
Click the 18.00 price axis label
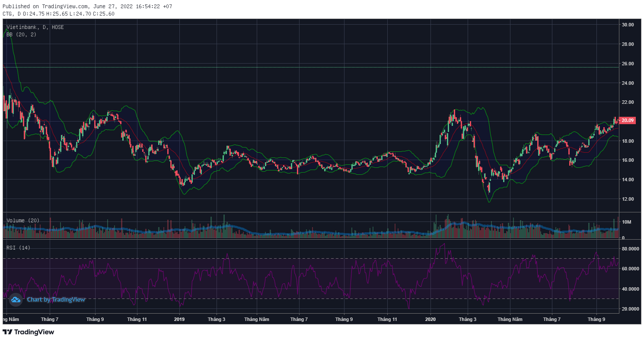click(x=627, y=141)
